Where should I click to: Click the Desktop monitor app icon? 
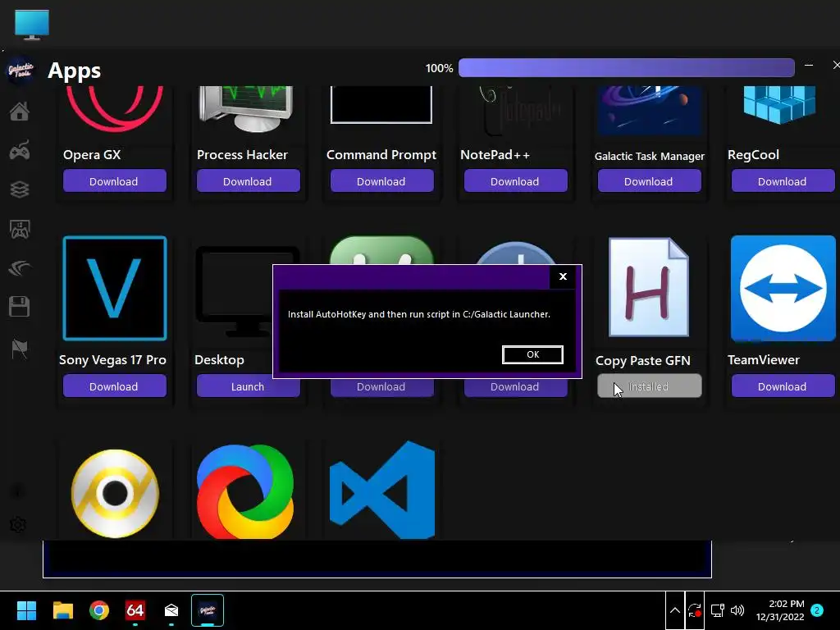235,291
